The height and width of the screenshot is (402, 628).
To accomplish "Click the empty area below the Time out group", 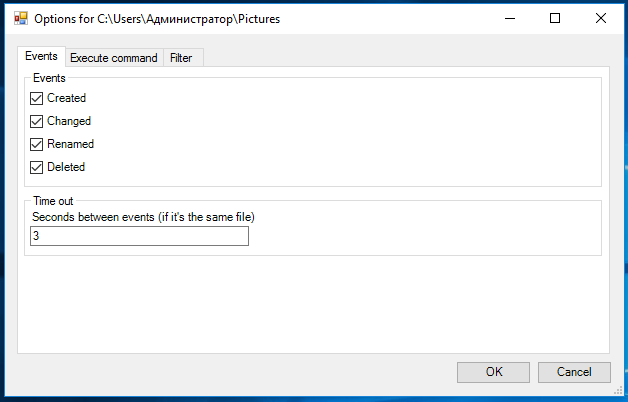I will pyautogui.click(x=313, y=304).
